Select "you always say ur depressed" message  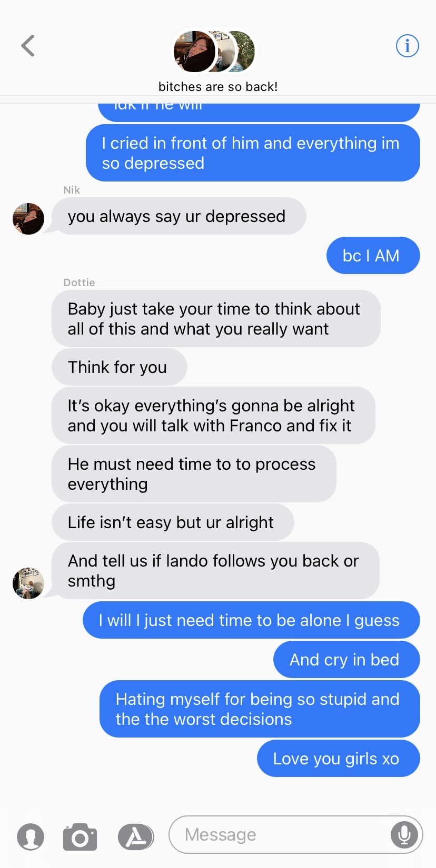[x=179, y=216]
